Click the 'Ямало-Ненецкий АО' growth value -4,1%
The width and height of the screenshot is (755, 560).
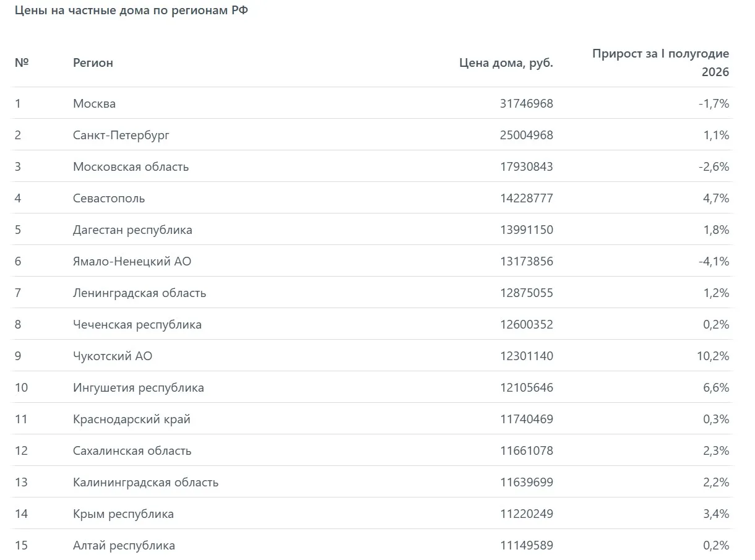[x=714, y=261]
